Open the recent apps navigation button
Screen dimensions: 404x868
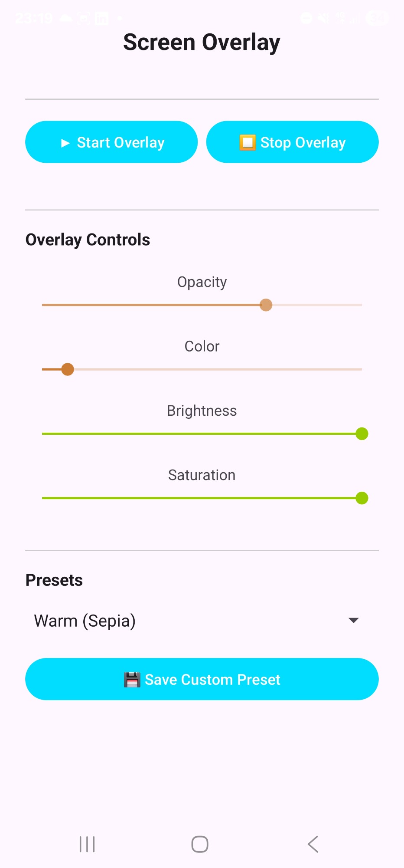pyautogui.click(x=87, y=844)
